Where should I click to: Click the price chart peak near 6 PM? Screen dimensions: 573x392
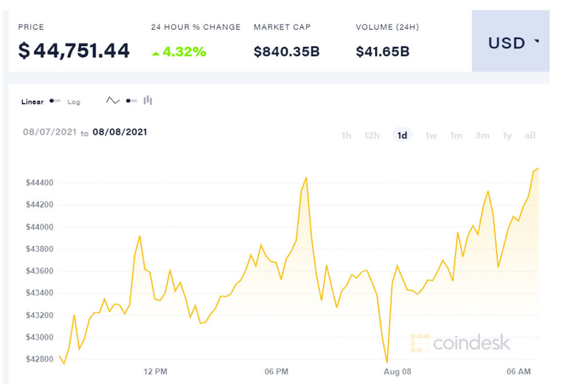point(305,179)
